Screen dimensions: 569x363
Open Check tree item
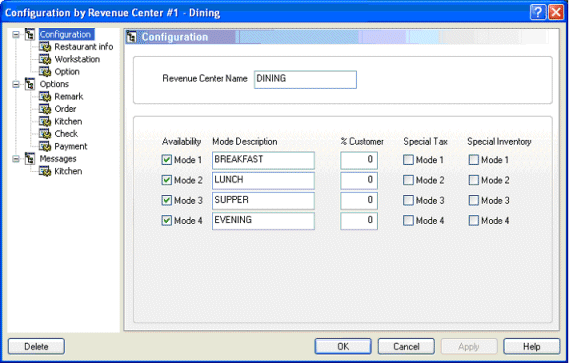[66, 134]
